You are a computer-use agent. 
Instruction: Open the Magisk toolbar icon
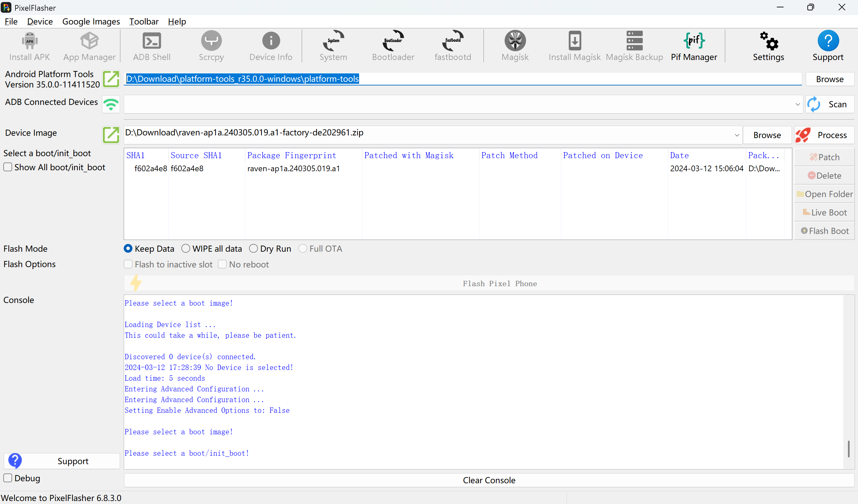point(515,46)
